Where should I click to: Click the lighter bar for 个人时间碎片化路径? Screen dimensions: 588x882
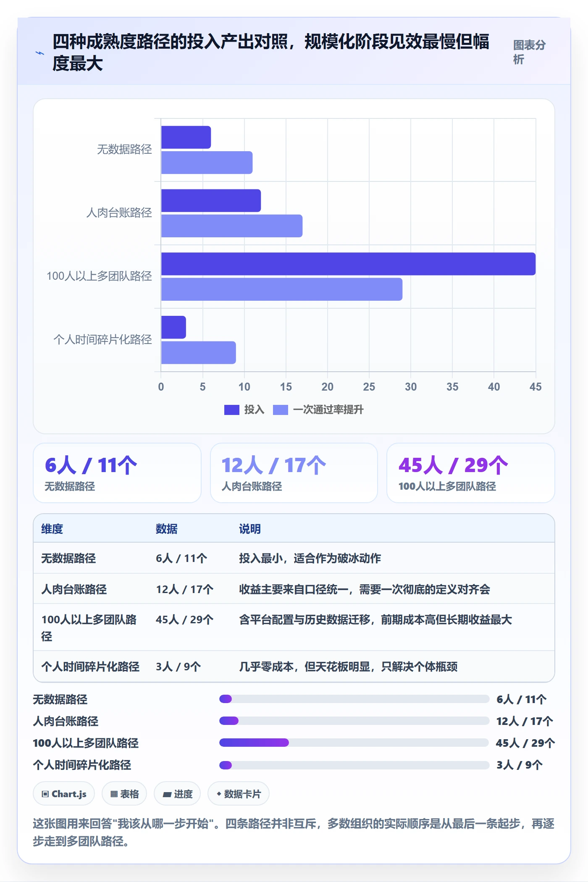click(x=199, y=352)
